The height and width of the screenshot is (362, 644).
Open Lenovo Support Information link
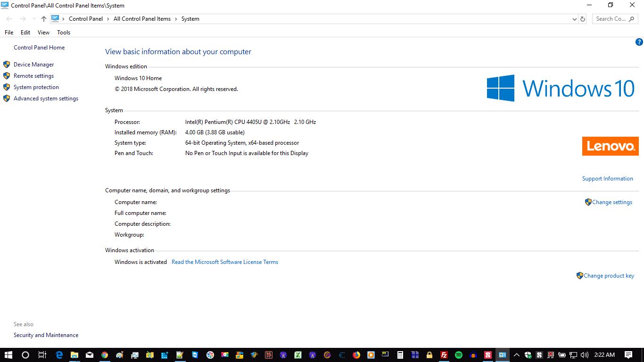click(608, 179)
